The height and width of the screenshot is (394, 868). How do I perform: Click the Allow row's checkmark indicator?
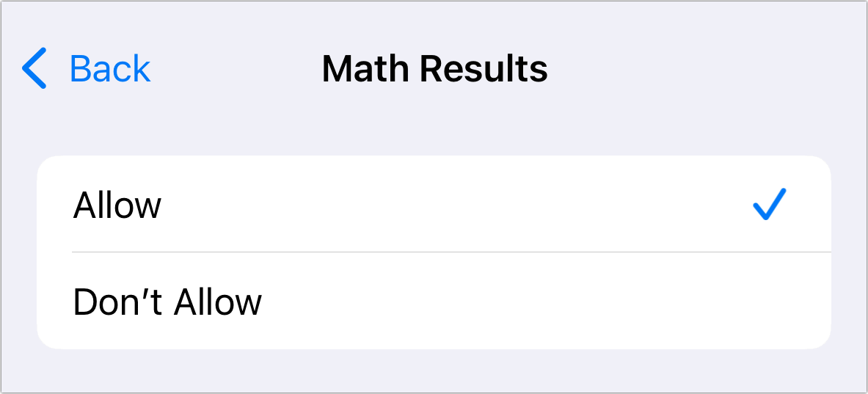click(769, 205)
